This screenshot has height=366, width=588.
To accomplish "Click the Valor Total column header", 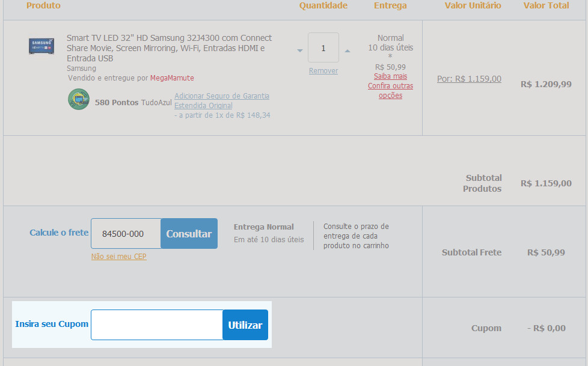I will pyautogui.click(x=547, y=5).
